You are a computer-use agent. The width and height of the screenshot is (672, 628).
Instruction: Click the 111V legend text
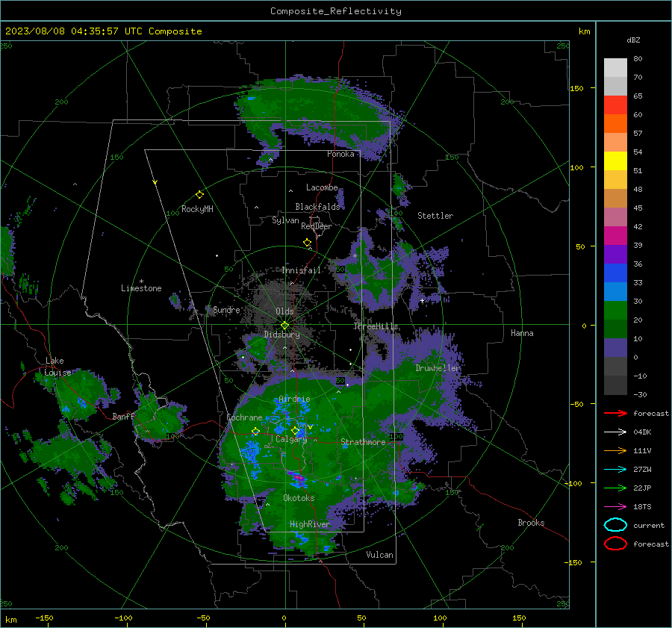[642, 450]
